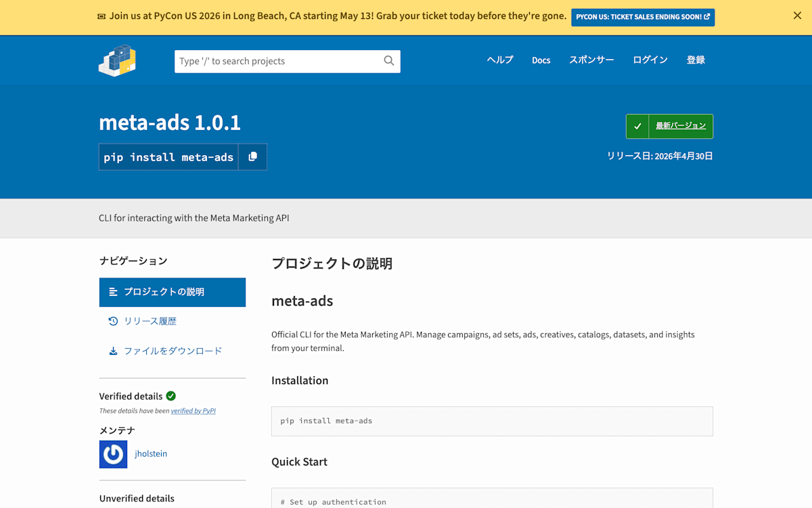Click the Installation heading
The image size is (812, 508).
300,381
